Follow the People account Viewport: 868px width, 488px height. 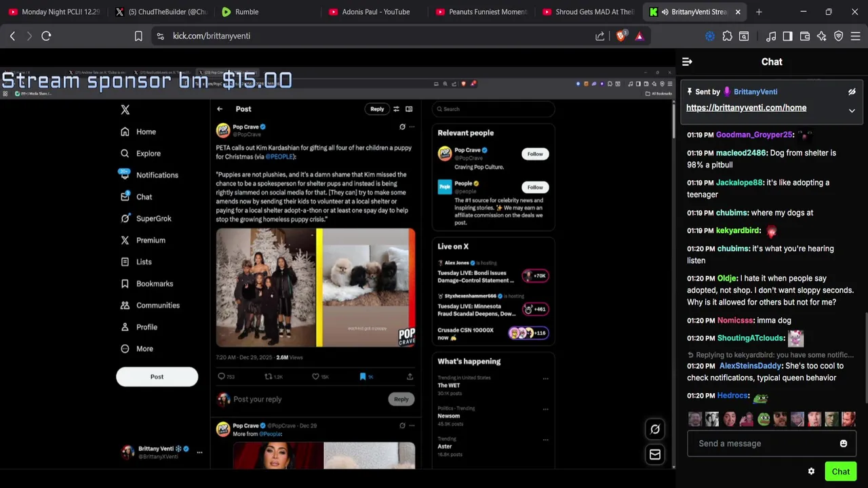[x=535, y=187]
